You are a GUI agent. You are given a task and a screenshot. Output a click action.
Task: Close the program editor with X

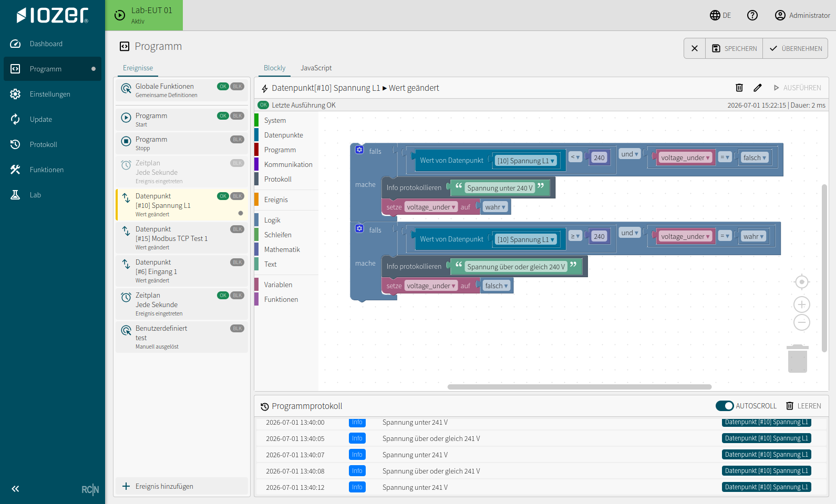(x=695, y=48)
